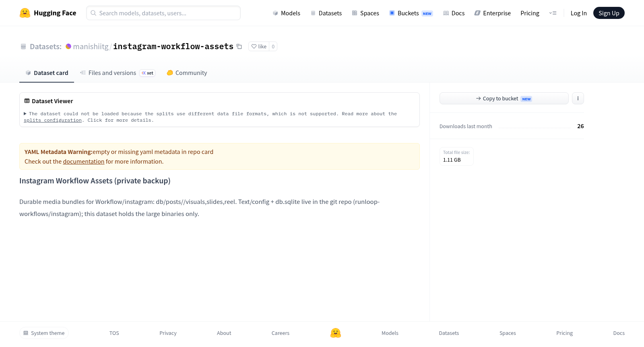Image resolution: width=644 pixels, height=347 pixels.
Task: Open the System theme selector
Action: coord(44,333)
